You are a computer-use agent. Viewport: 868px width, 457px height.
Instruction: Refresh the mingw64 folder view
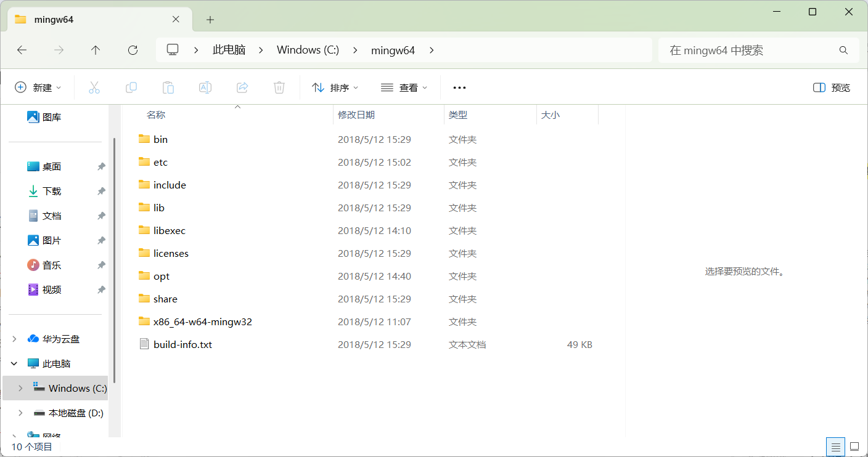[133, 51]
